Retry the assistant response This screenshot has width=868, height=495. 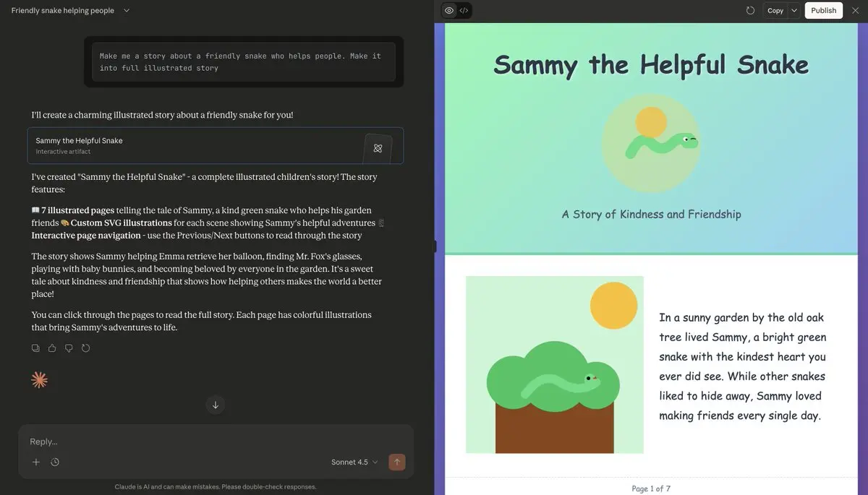pos(85,348)
